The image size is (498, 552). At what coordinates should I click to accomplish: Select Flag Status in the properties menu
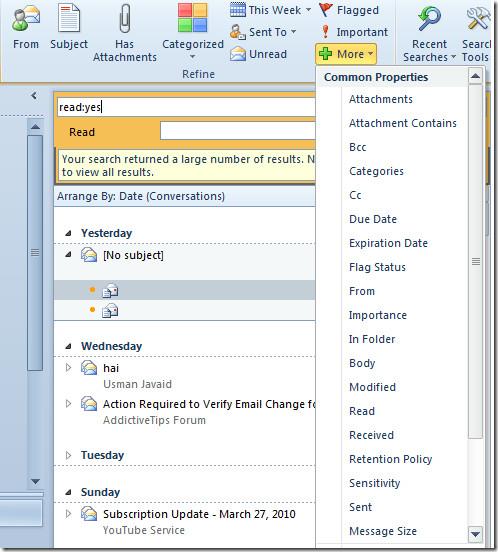click(377, 267)
